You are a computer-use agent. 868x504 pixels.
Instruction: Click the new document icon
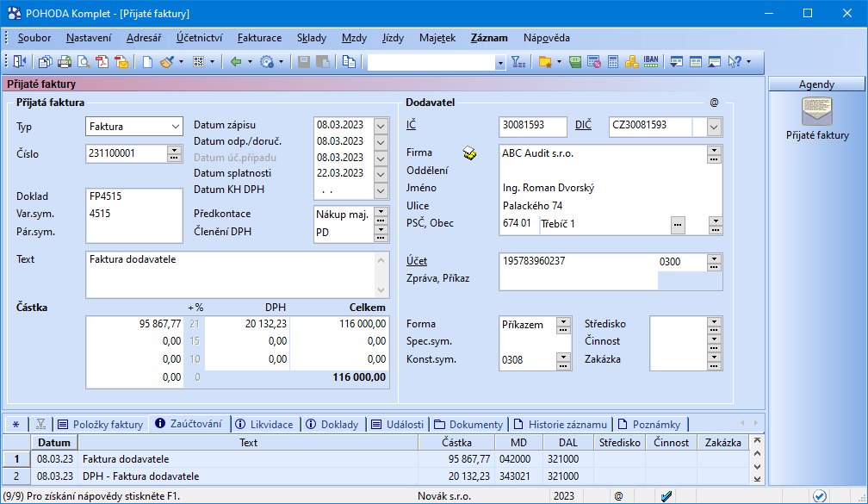click(147, 62)
